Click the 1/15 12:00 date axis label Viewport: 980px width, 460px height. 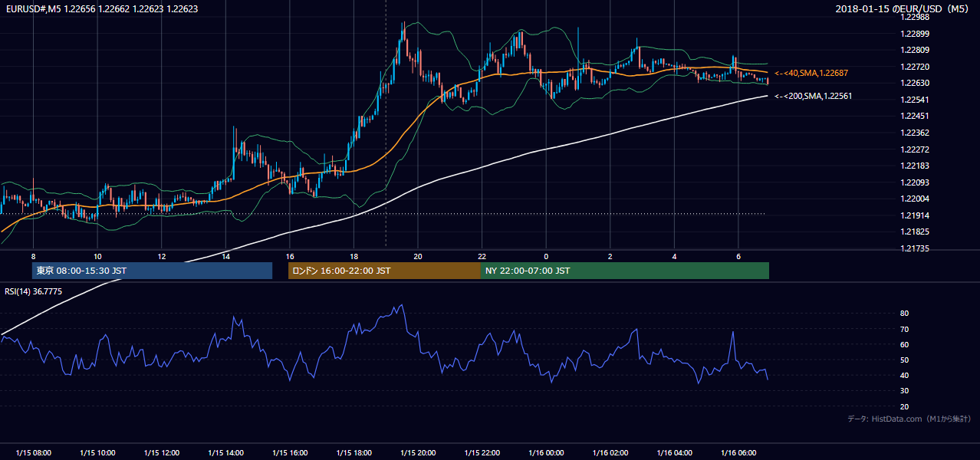pyautogui.click(x=162, y=453)
